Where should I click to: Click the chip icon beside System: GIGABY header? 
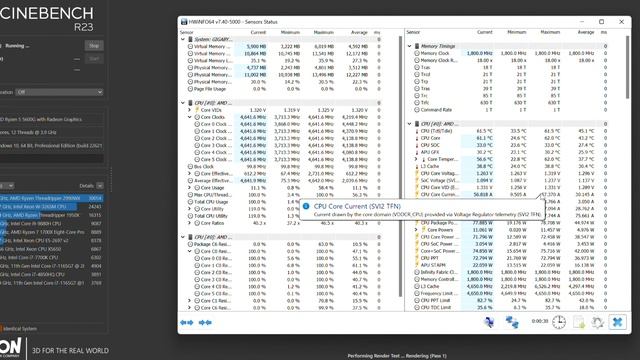[190, 39]
